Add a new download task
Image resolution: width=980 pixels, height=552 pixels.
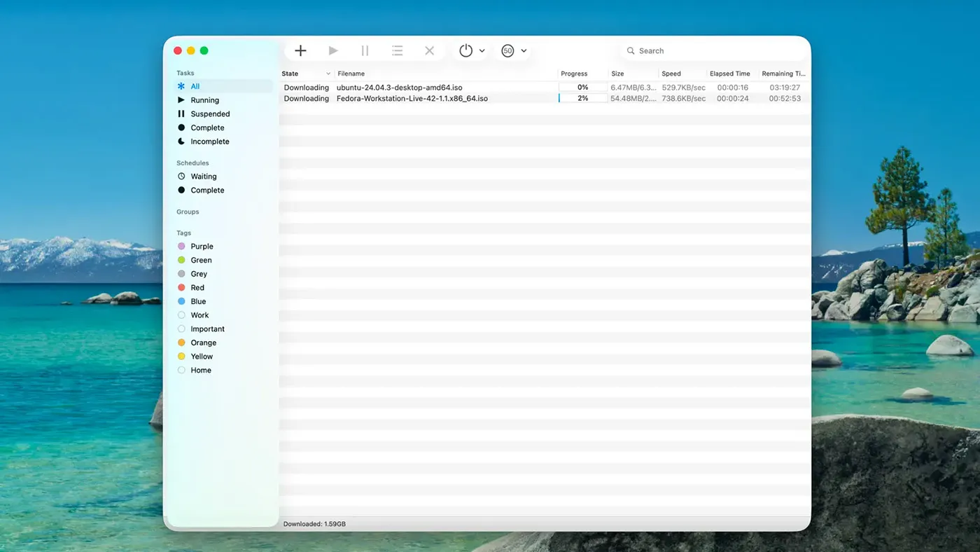[x=300, y=50]
